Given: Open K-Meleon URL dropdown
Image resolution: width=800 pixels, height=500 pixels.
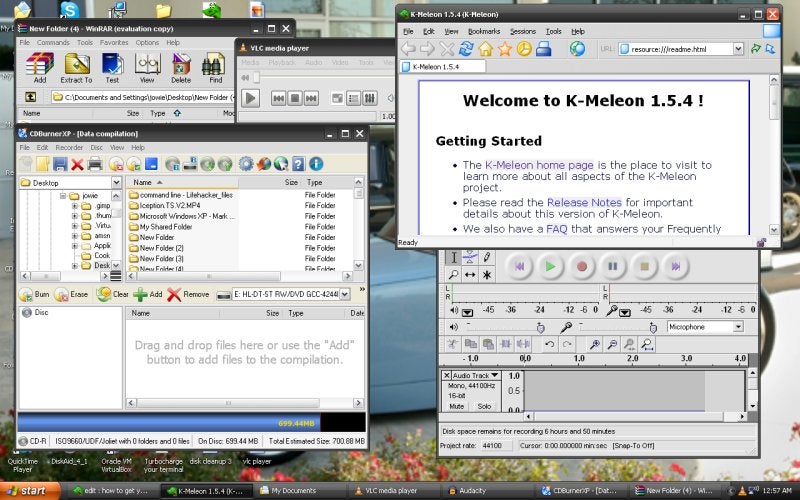Looking at the screenshot, I should click(x=738, y=49).
